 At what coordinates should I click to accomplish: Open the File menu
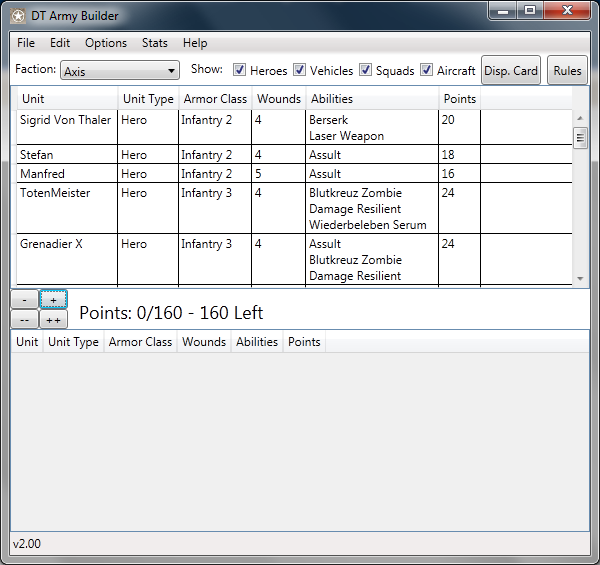point(26,43)
